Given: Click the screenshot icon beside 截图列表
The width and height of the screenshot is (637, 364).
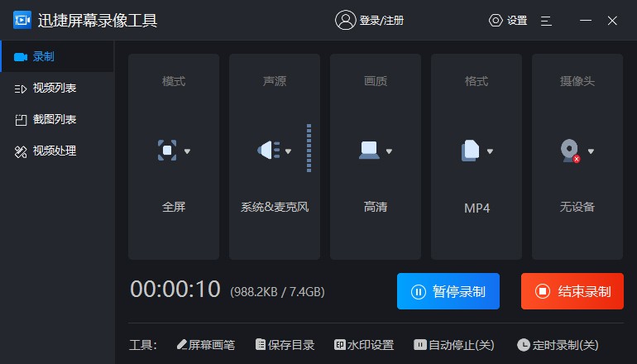Looking at the screenshot, I should tap(21, 120).
